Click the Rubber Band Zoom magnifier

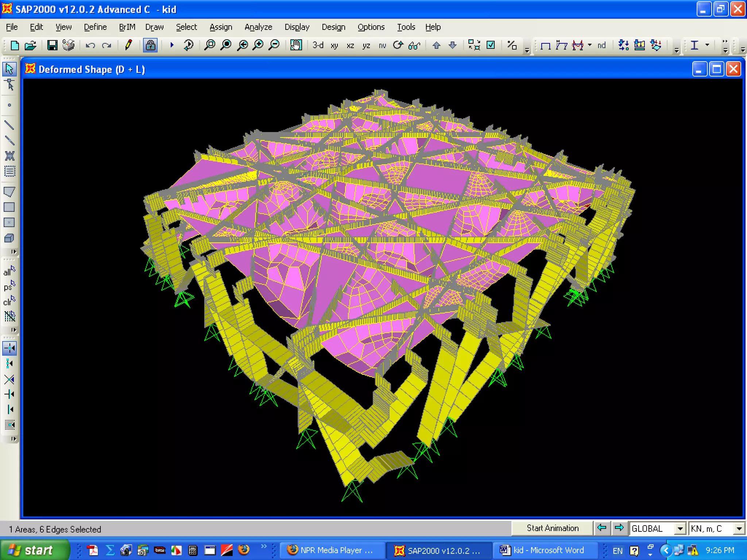tap(210, 45)
